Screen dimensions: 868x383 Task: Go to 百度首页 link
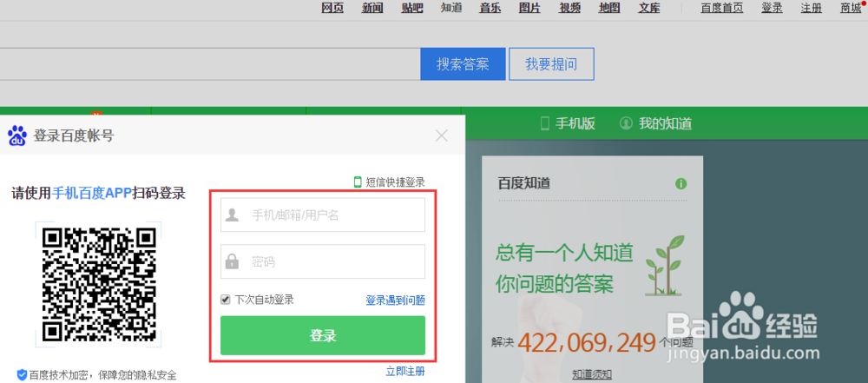[x=722, y=8]
